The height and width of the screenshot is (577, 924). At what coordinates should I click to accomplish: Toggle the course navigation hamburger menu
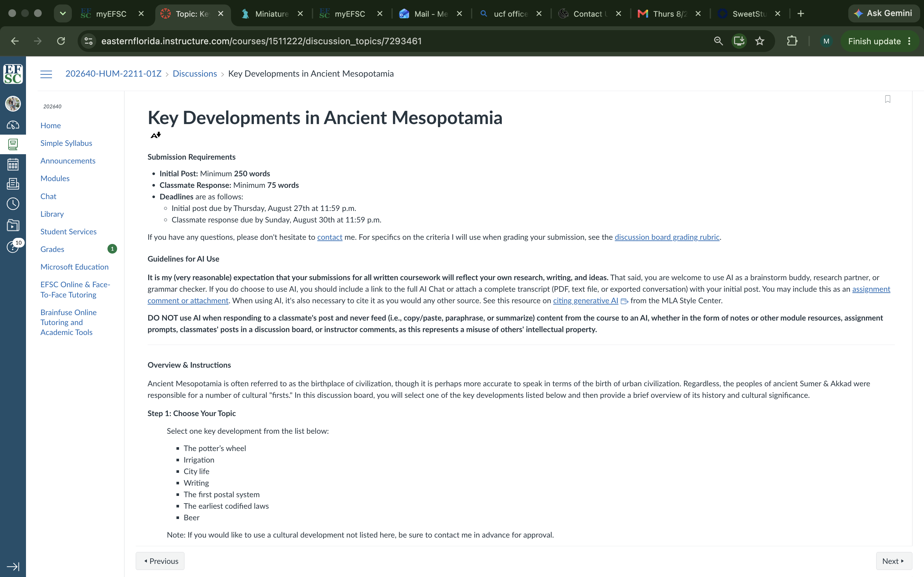pos(46,74)
